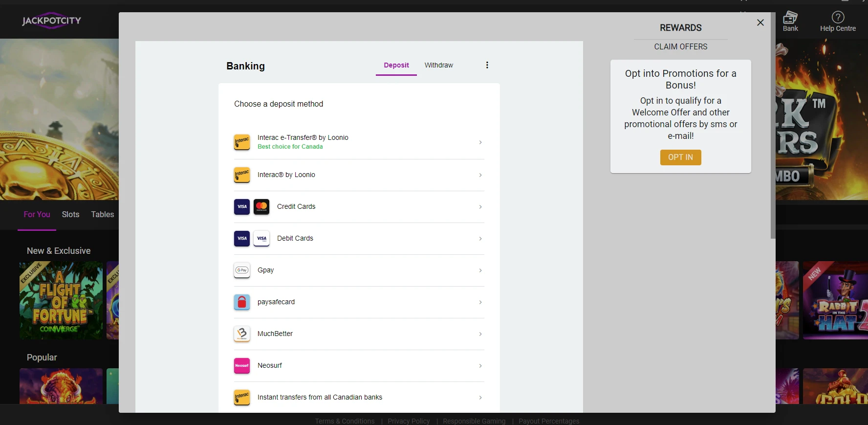Expand Interac e-Transfer by Loonio chevron
The height and width of the screenshot is (425, 868).
tap(480, 142)
